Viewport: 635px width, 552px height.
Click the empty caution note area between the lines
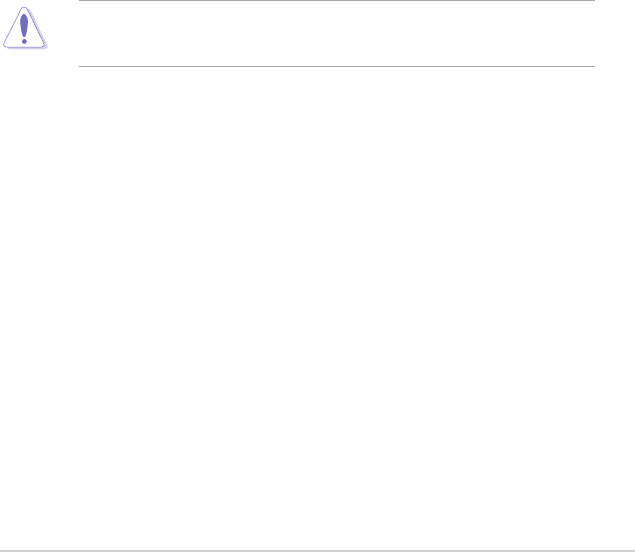(x=337, y=33)
